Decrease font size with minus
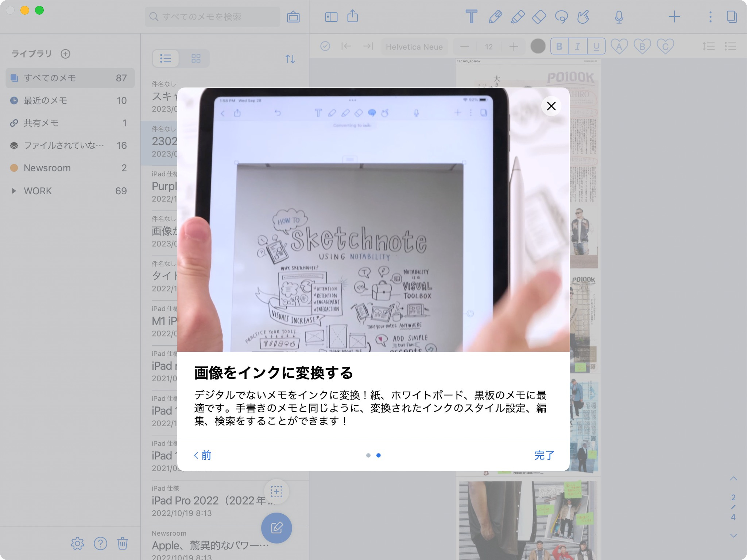747x560 pixels. [x=464, y=47]
